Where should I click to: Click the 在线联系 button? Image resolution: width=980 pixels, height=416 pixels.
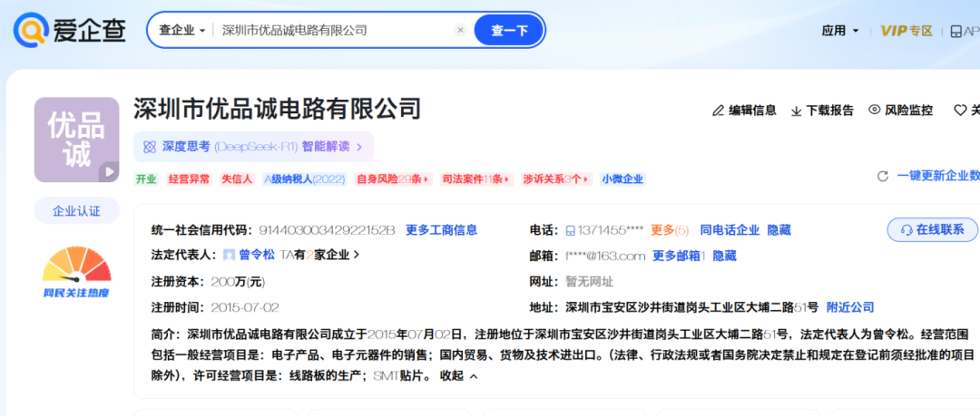point(933,229)
